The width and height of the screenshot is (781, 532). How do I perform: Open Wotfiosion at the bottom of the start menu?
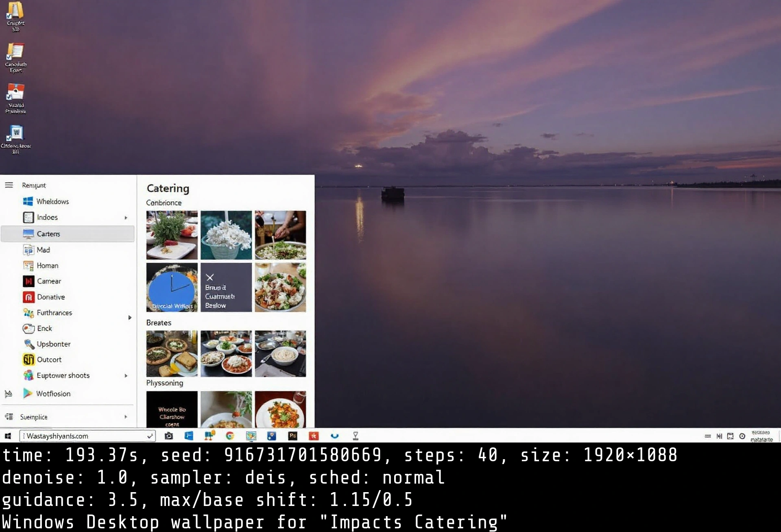click(x=53, y=393)
